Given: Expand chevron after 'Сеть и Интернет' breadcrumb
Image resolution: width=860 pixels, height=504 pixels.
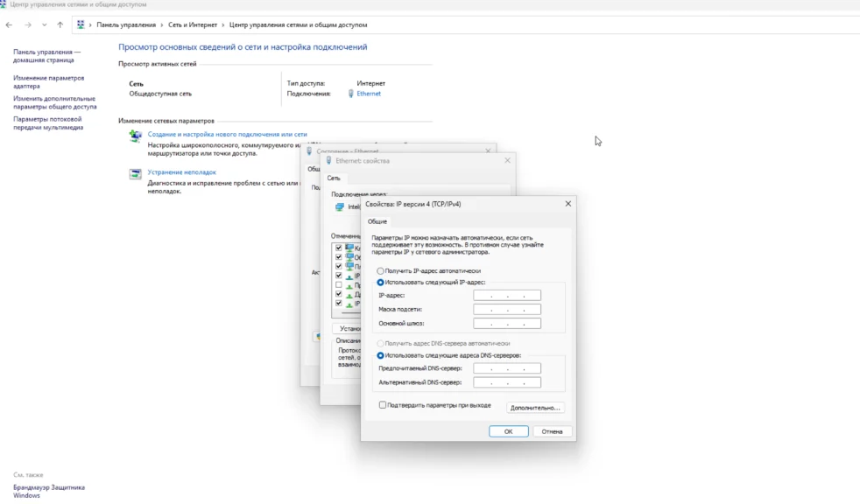Looking at the screenshot, I should click(x=223, y=25).
